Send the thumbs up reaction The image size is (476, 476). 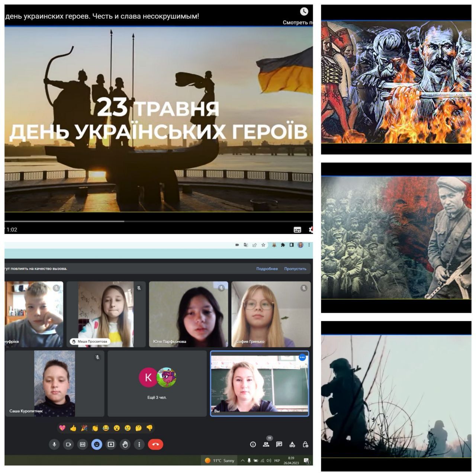tap(73, 428)
